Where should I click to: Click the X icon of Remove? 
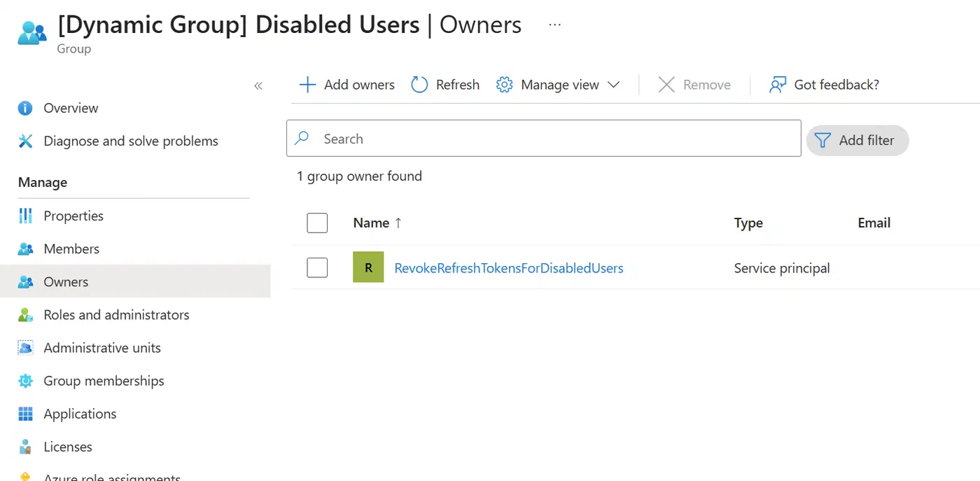[666, 85]
